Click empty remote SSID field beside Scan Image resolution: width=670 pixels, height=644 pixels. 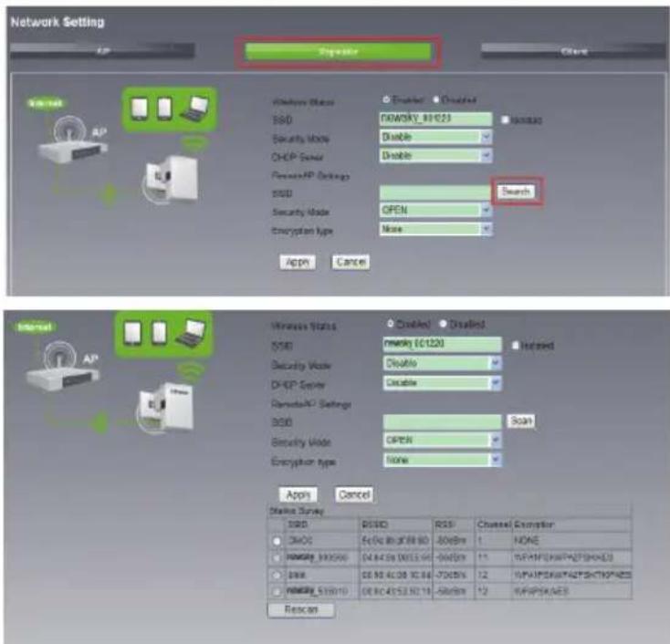click(x=442, y=422)
